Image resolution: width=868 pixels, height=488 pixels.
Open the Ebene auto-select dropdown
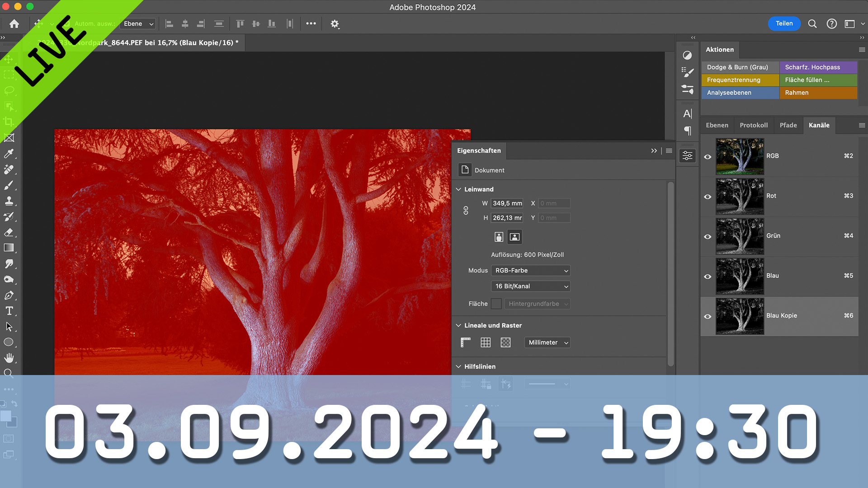(x=138, y=24)
